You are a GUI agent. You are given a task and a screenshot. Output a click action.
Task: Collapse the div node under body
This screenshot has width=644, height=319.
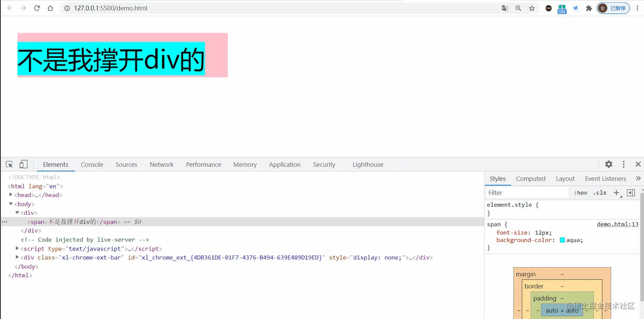[17, 213]
